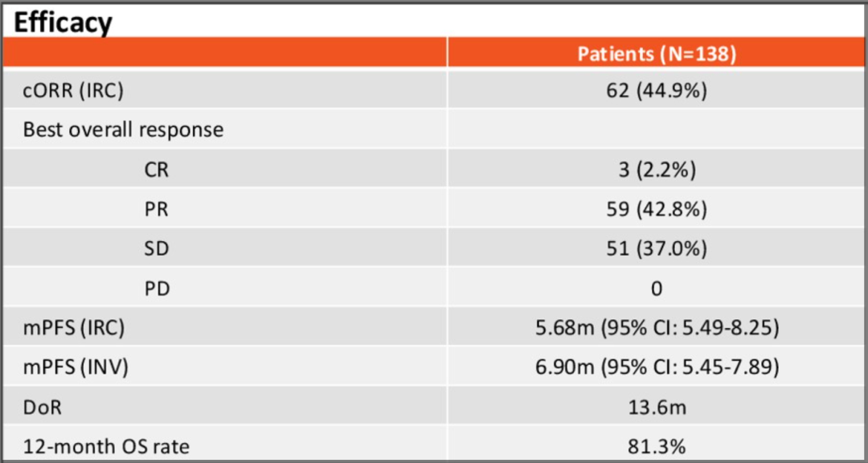Select the 62 (44.9%) value cell

657,91
